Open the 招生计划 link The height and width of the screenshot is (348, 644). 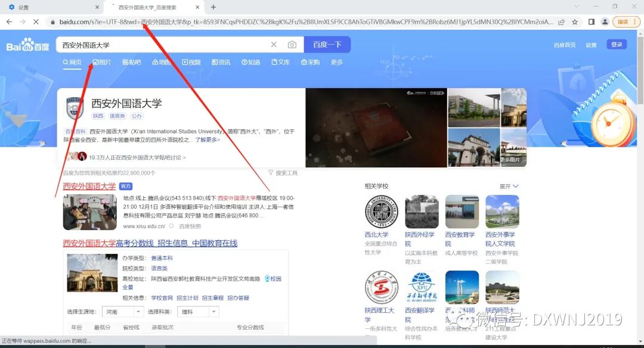187,297
